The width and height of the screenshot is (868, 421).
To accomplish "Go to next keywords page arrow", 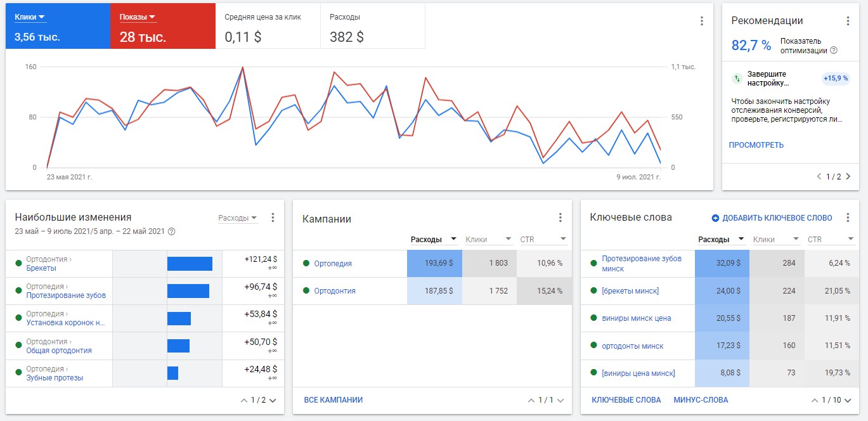I will click(848, 400).
